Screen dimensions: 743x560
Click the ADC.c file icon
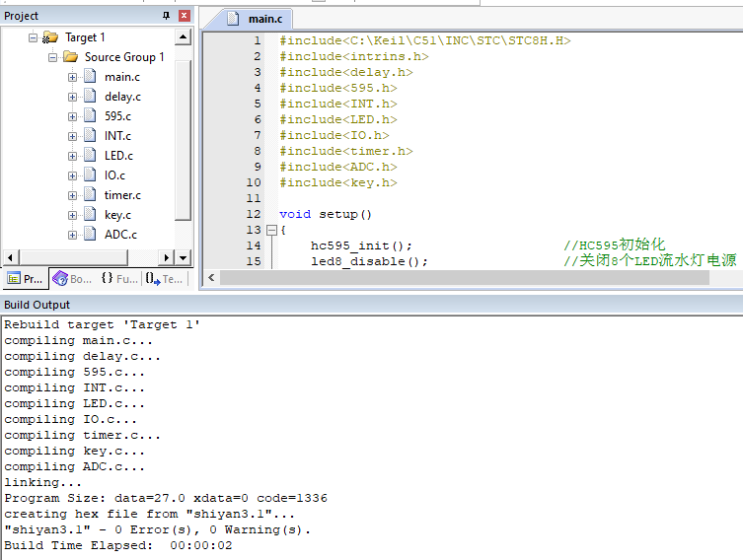click(x=90, y=234)
